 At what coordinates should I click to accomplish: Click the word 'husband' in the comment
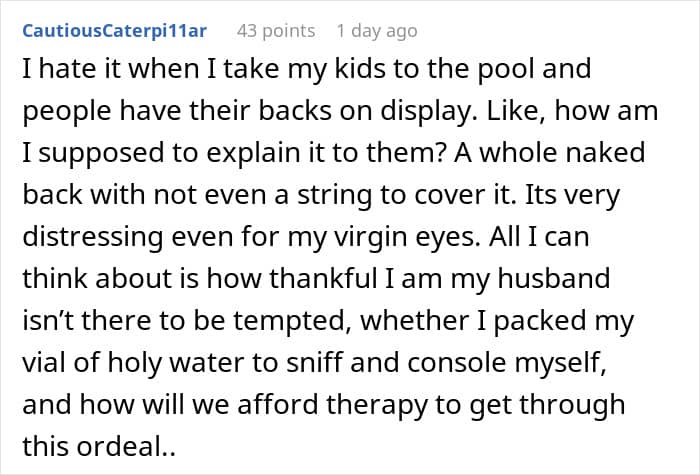[554, 278]
